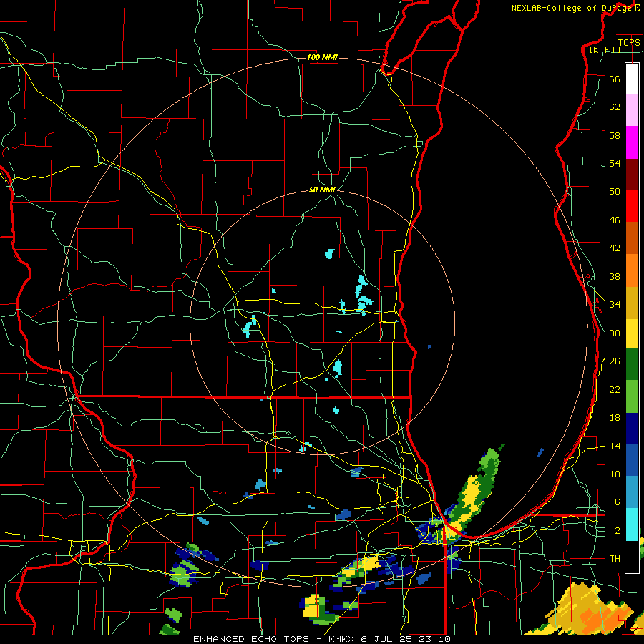Click the 10 legend value
Screen dimensions: 644x644
[x=615, y=474]
